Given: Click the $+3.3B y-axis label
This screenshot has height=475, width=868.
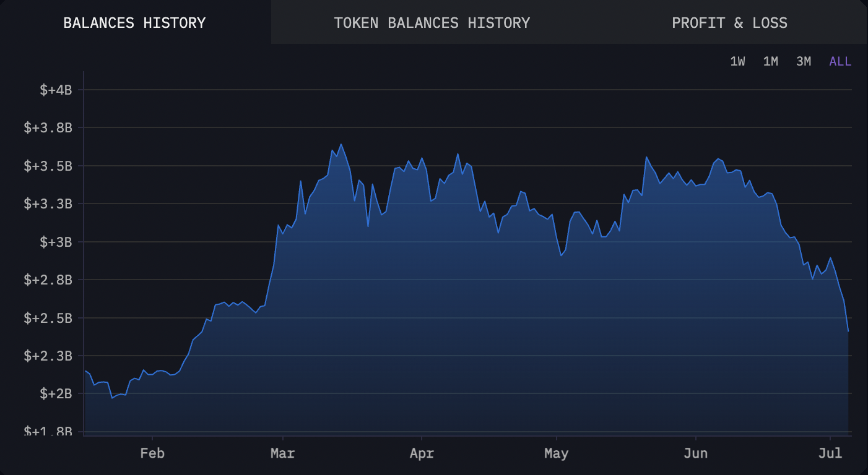Looking at the screenshot, I should [48, 203].
